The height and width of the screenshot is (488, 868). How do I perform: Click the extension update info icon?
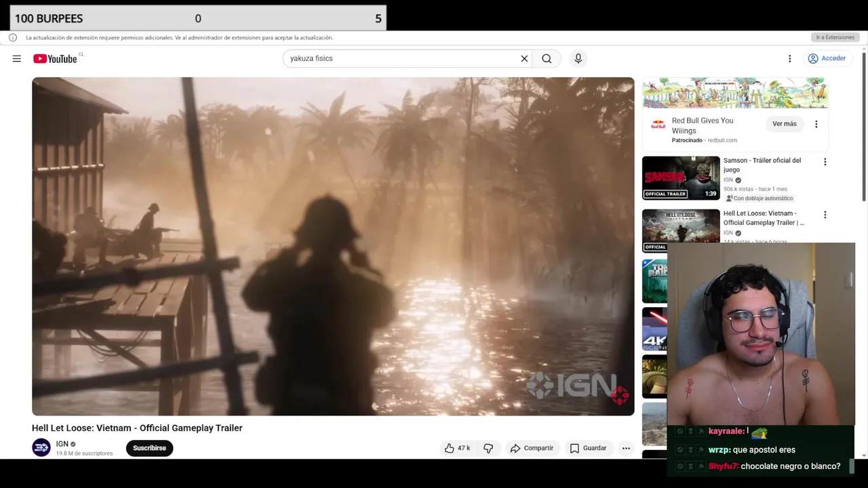pyautogui.click(x=13, y=37)
